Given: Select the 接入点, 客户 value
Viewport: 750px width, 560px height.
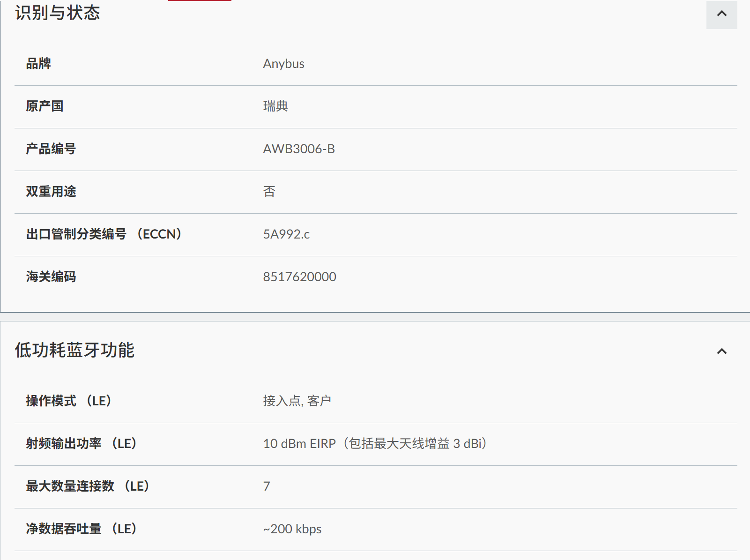Looking at the screenshot, I should pyautogui.click(x=297, y=401).
